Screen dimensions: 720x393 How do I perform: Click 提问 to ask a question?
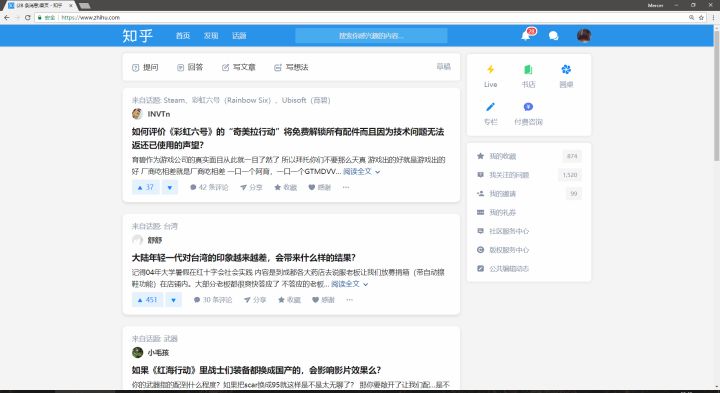click(145, 67)
